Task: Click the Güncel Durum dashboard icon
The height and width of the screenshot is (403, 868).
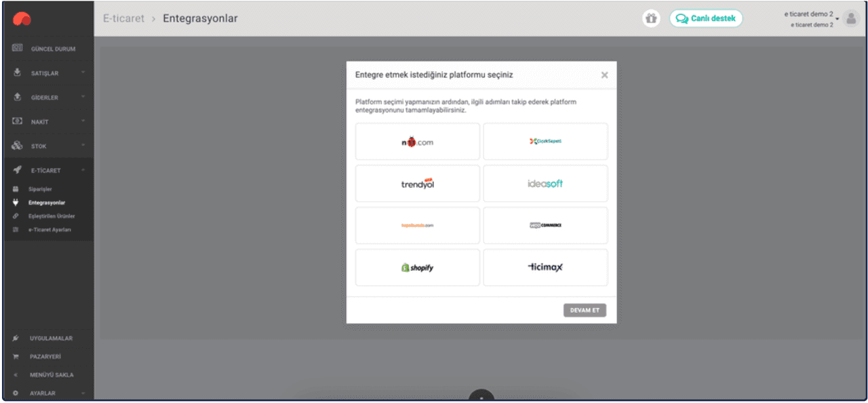Action: (x=18, y=49)
